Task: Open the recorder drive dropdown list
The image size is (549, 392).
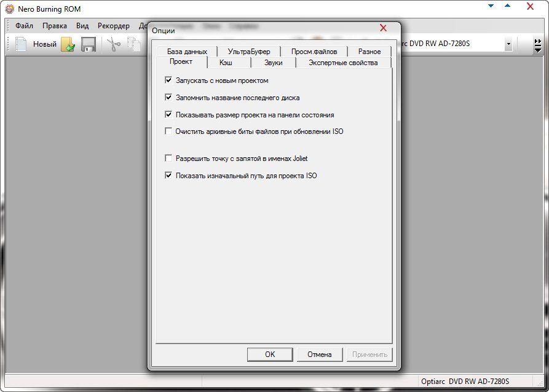Action: pyautogui.click(x=508, y=44)
